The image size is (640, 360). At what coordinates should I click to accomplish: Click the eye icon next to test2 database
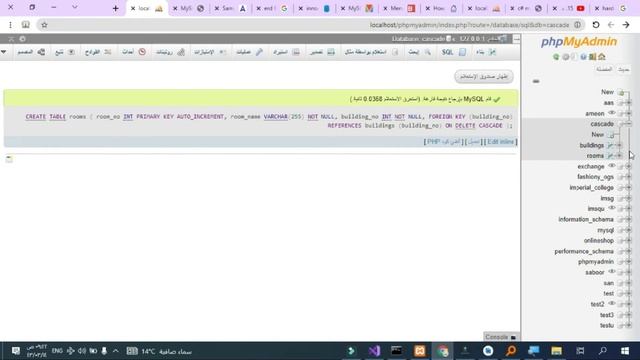[611, 303]
